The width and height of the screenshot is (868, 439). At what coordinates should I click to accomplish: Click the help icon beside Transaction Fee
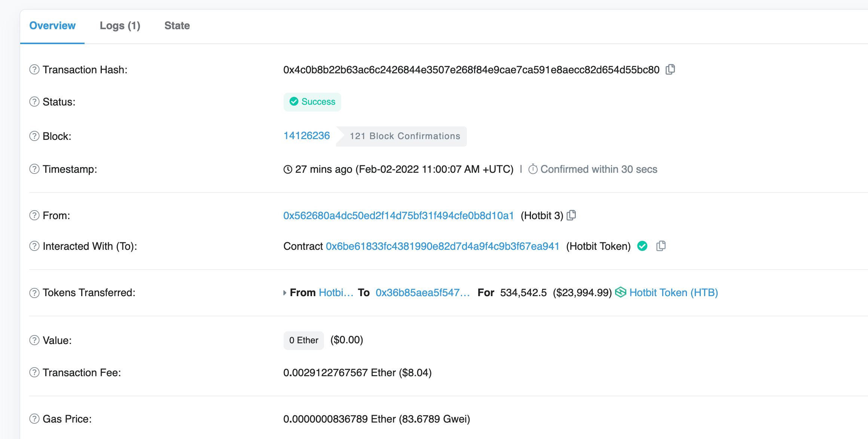point(34,372)
